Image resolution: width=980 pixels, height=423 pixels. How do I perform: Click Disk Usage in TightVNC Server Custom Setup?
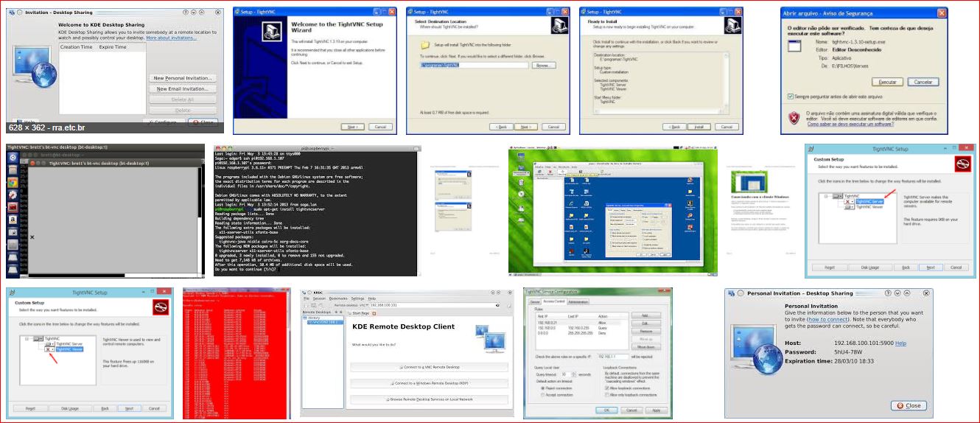pos(869,268)
